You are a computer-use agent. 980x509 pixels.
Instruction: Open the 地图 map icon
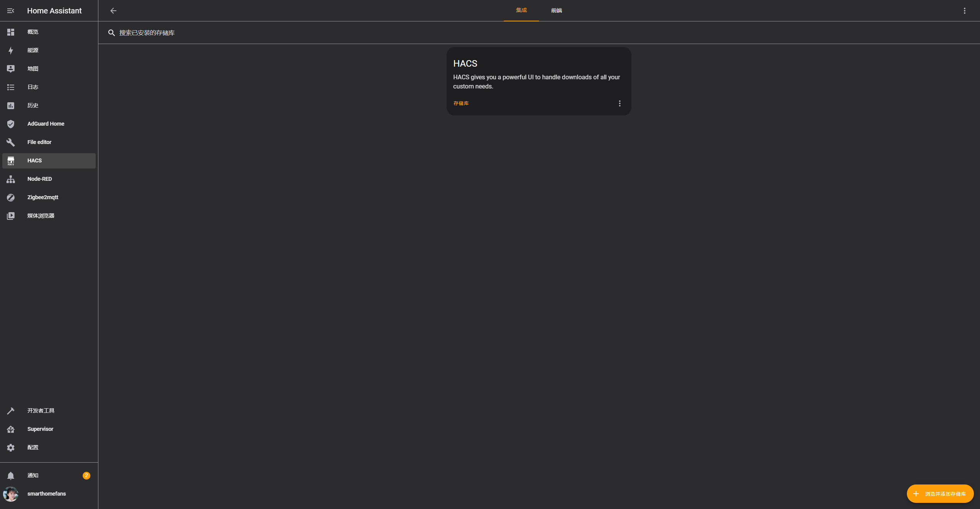click(x=11, y=69)
